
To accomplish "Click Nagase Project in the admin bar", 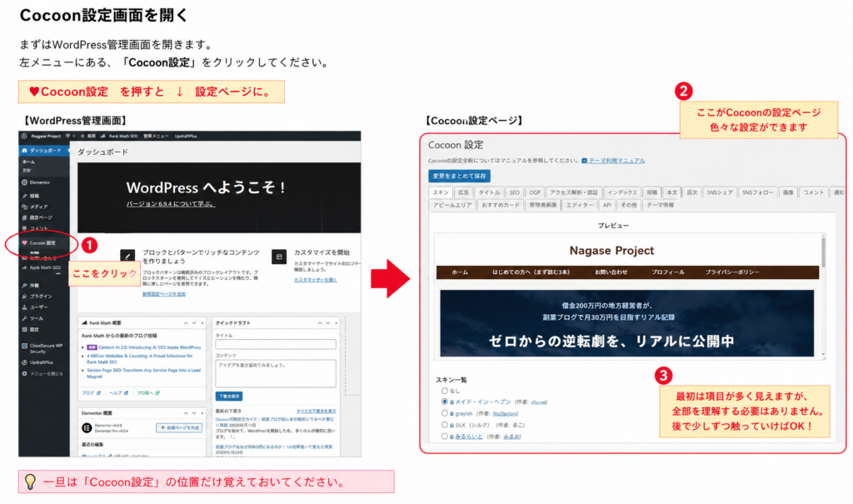I will [46, 136].
